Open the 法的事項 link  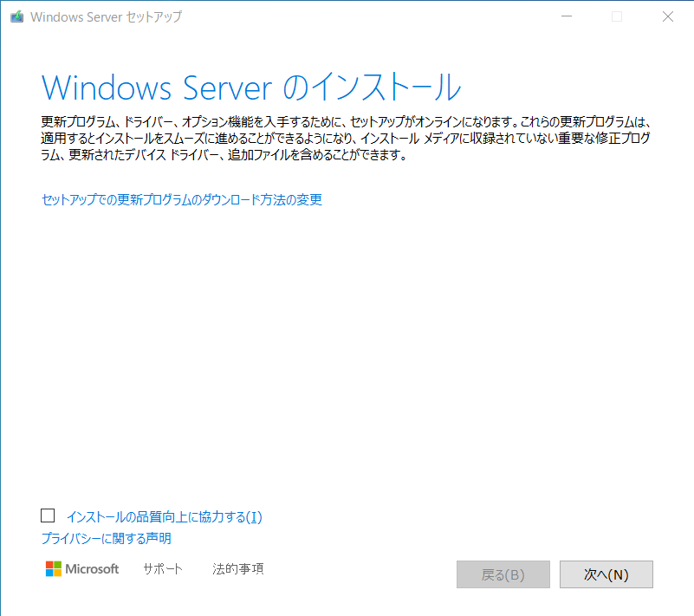tap(237, 568)
